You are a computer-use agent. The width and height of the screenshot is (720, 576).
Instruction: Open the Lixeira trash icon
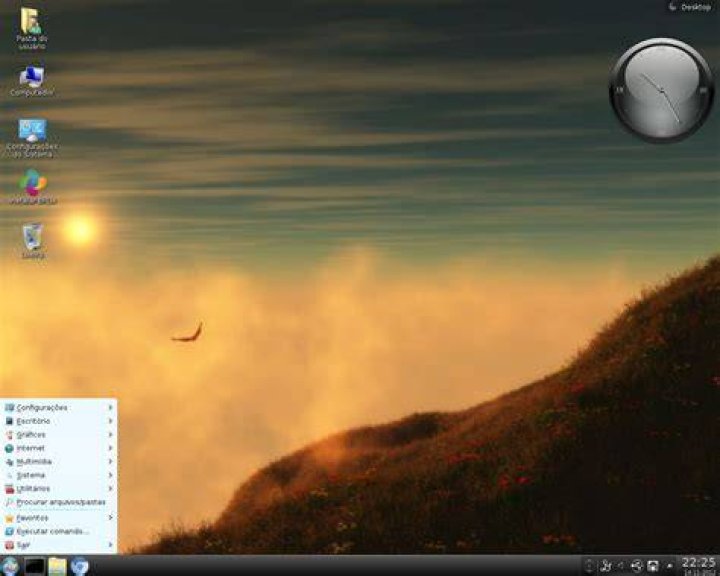point(33,241)
